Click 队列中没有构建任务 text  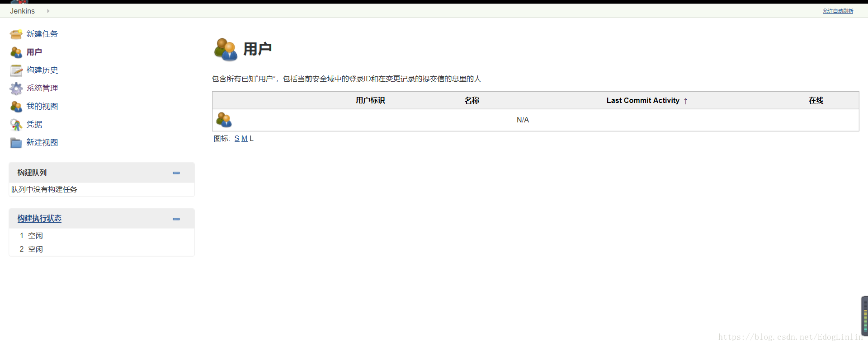[x=44, y=189]
